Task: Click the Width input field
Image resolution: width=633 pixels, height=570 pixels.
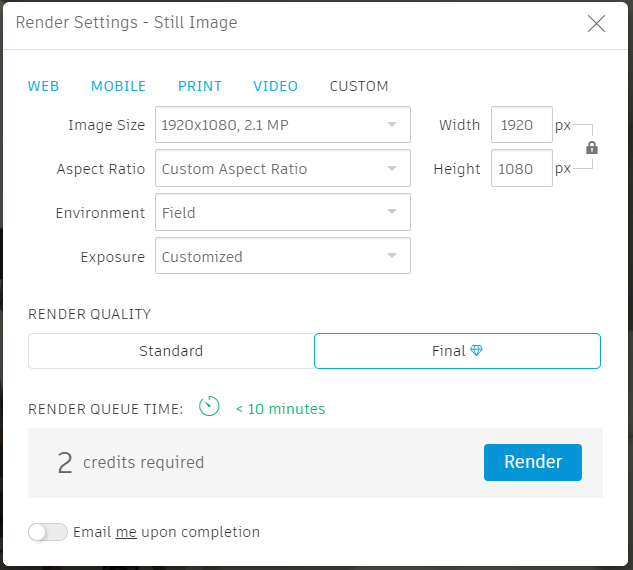Action: tap(521, 125)
